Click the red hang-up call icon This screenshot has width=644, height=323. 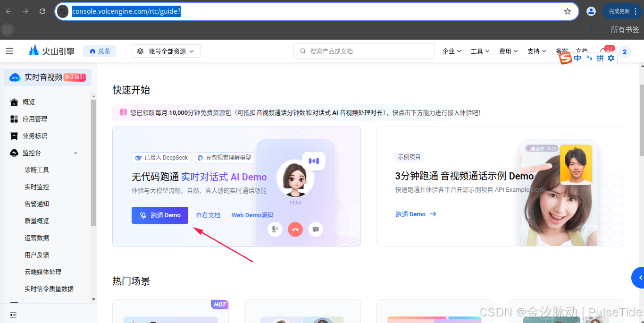coord(295,229)
